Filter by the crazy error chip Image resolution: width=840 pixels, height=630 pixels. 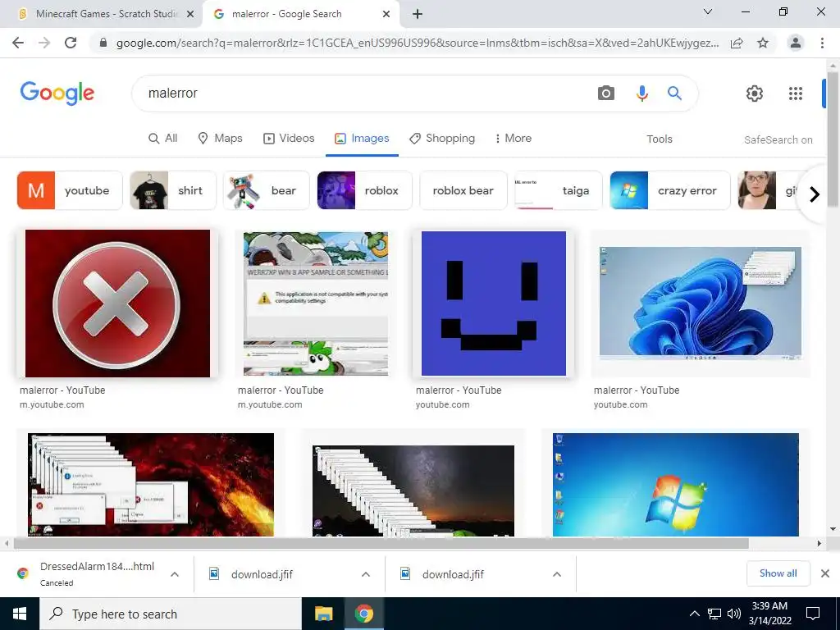coord(670,190)
